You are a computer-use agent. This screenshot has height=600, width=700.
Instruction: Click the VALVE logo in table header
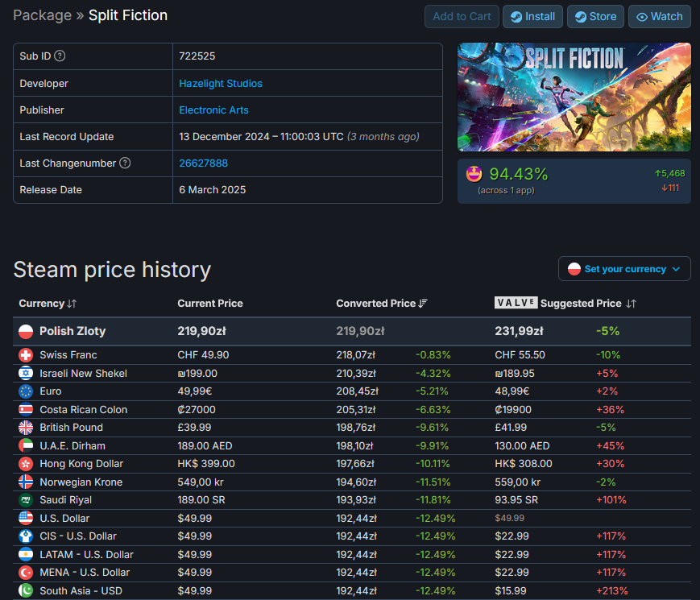[x=516, y=303]
